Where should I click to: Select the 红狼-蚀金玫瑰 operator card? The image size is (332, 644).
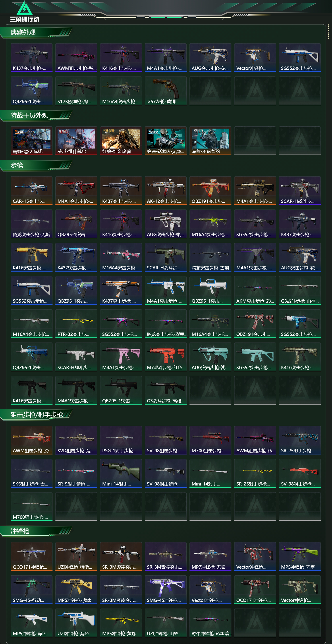[121, 141]
